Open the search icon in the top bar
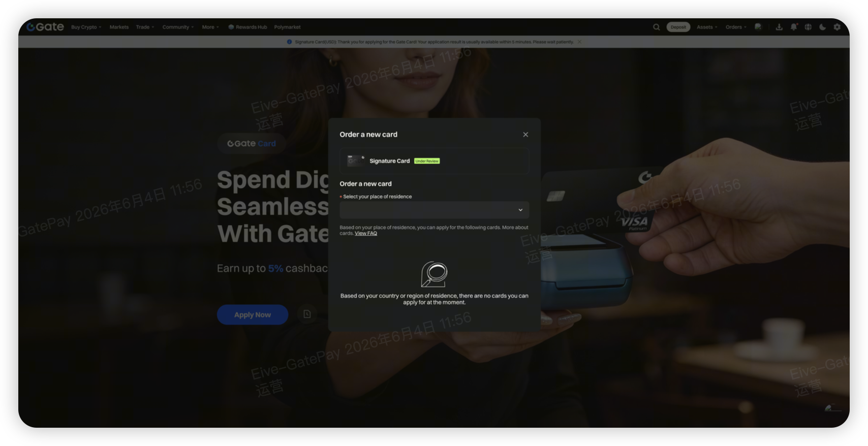868x446 pixels. coord(656,27)
